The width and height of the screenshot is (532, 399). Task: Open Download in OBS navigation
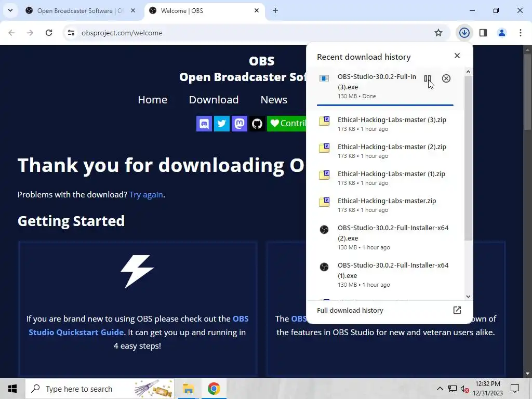point(214,100)
